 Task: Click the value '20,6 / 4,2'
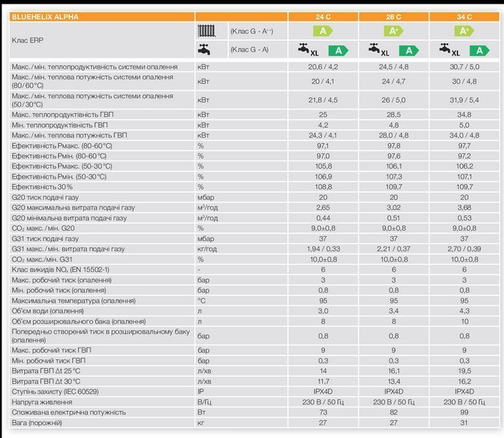click(x=323, y=67)
